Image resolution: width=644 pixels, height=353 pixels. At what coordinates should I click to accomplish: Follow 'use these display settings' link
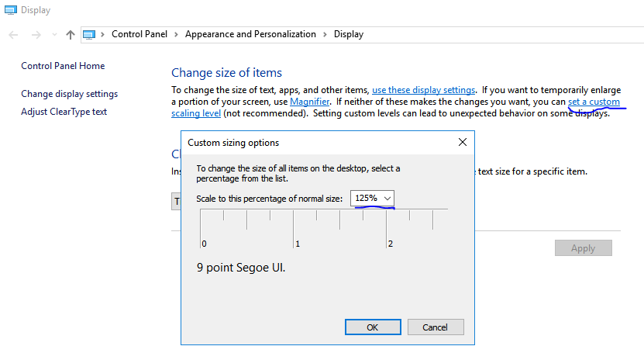pos(423,90)
